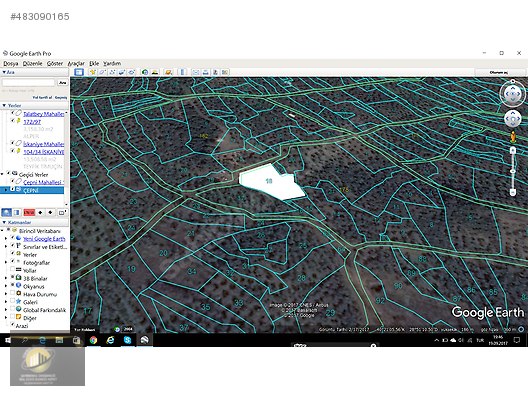Click the zoom slider on the map
Screen dimensions: 528x396
click(513, 171)
